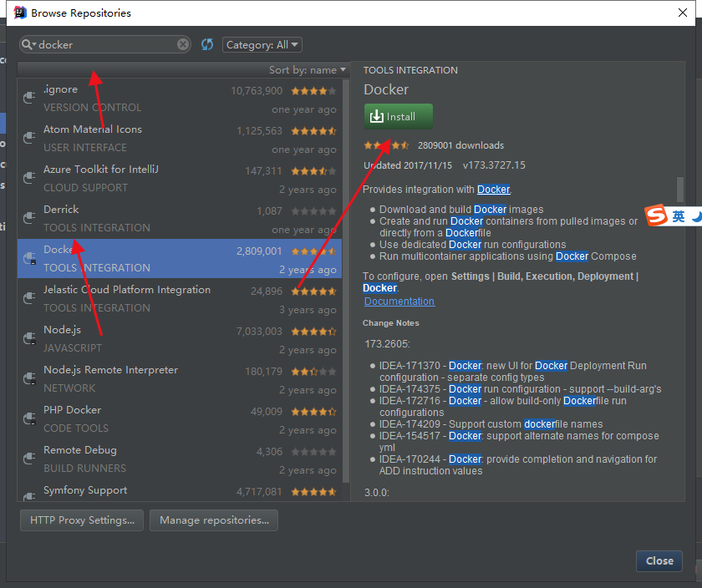Click the Node.js plugin icon
This screenshot has width=702, height=588.
coord(29,338)
